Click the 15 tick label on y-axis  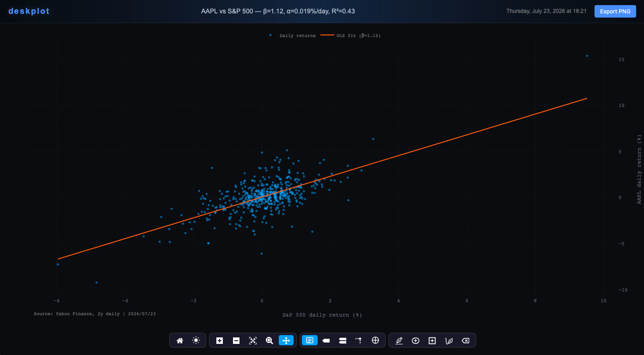tap(621, 60)
